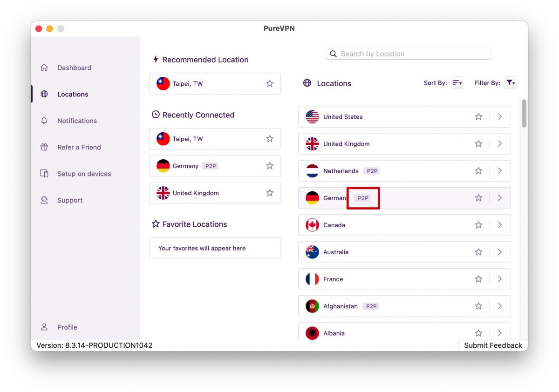Viewport: 559px width, 392px height.
Task: Click the Canada flag icon
Action: (x=312, y=225)
